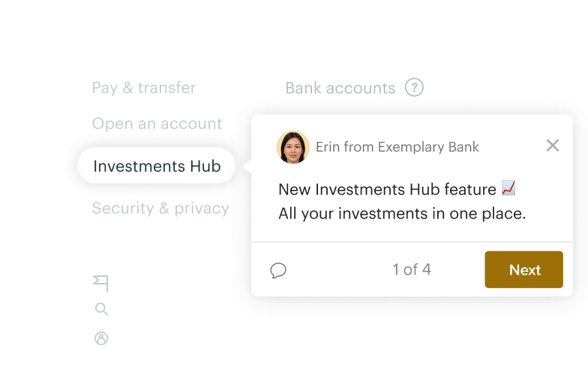Click Erin's avatar photo
This screenshot has width=588, height=391.
click(293, 147)
